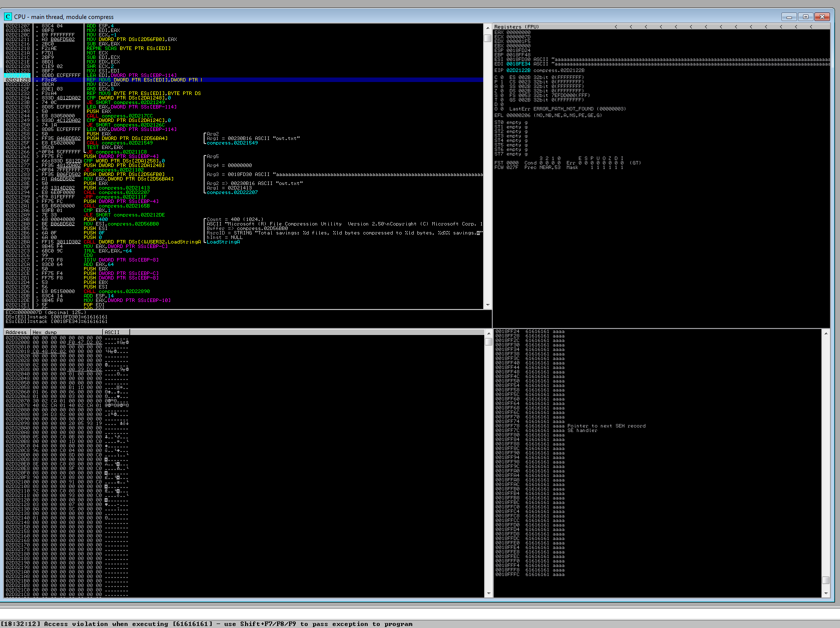
Task: Click disassembly scrollbar down arrow
Action: [488, 305]
